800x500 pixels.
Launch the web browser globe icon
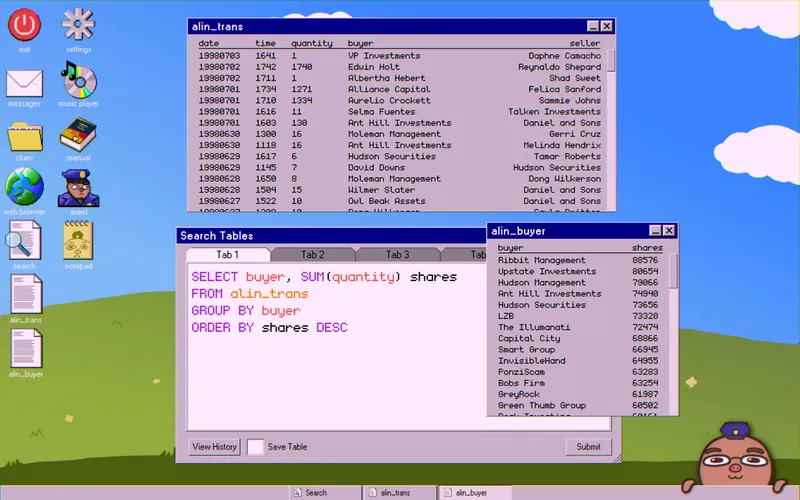24,186
